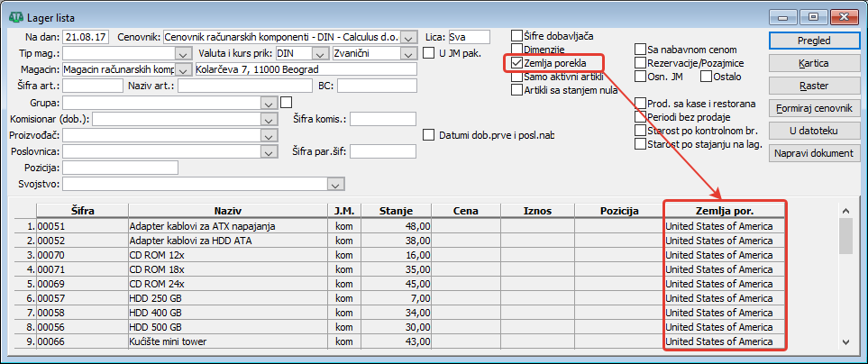
Task: Open the Kartica view
Action: coord(814,63)
